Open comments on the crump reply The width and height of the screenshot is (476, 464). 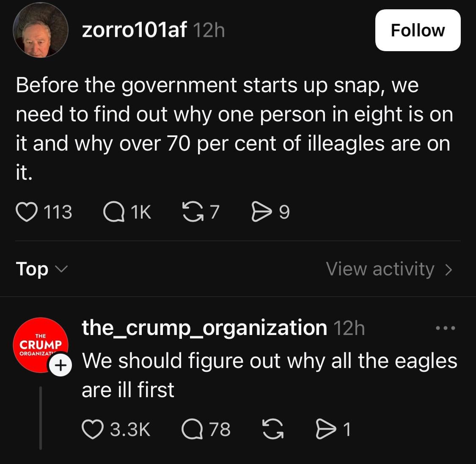(x=192, y=429)
